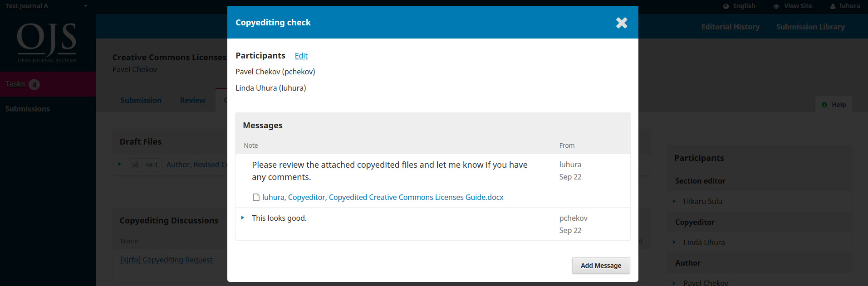Click Edit next to Participants
Image resolution: width=868 pixels, height=286 pixels.
point(301,55)
